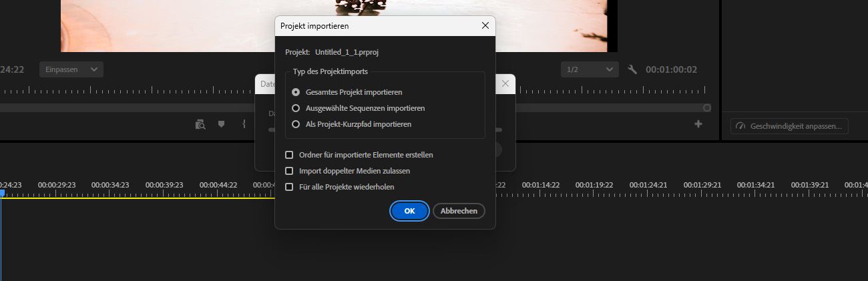Open the 1/2 playback resolution dropdown

click(x=590, y=69)
